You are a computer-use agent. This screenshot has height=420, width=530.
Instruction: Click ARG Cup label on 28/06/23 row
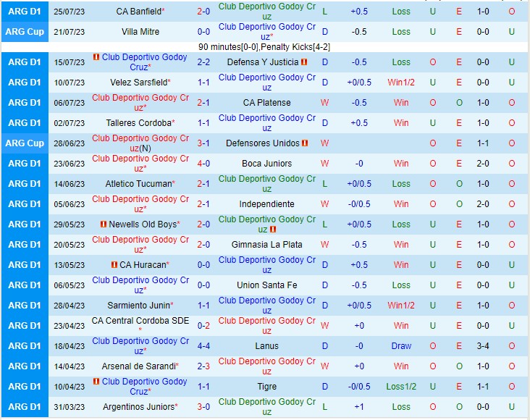point(25,143)
